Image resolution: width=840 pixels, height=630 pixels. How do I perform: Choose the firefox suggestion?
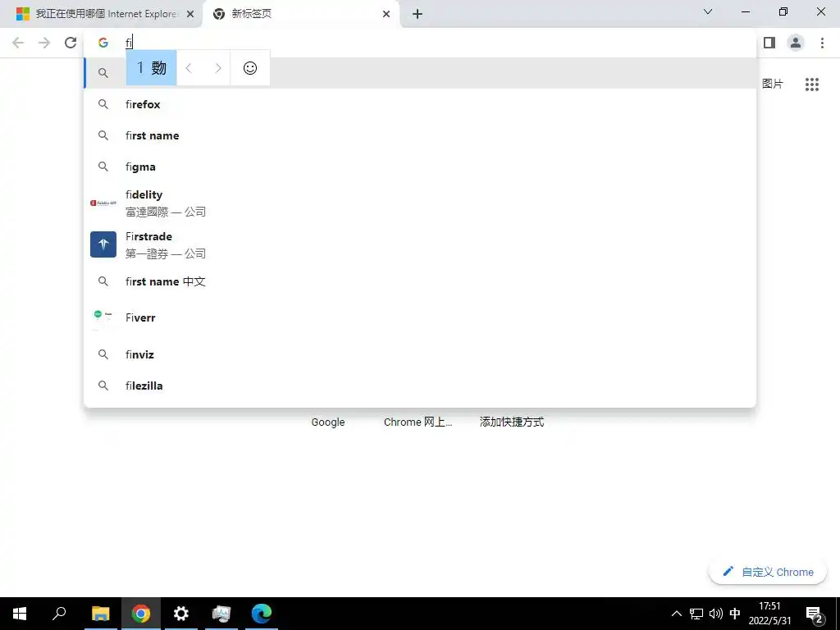pyautogui.click(x=420, y=104)
